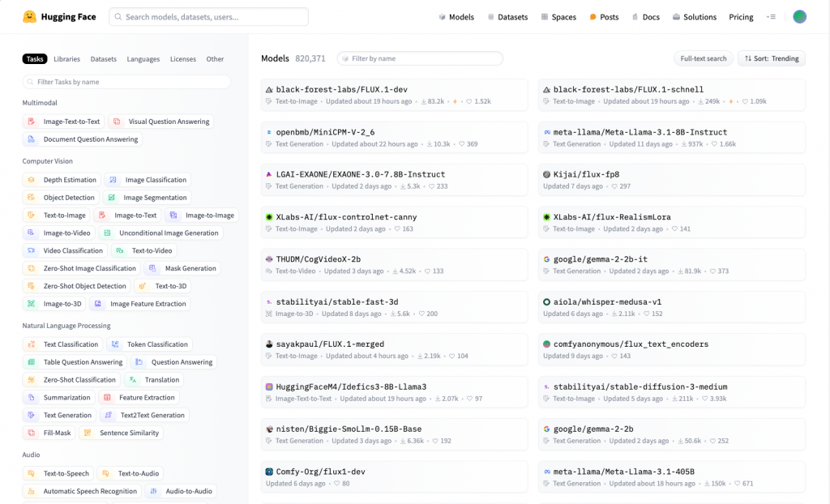Open the THUDM/CogVideoX-2b model card

(x=394, y=265)
